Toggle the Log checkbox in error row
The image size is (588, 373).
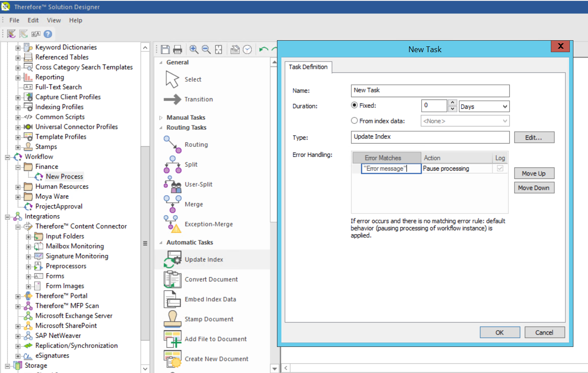[500, 168]
